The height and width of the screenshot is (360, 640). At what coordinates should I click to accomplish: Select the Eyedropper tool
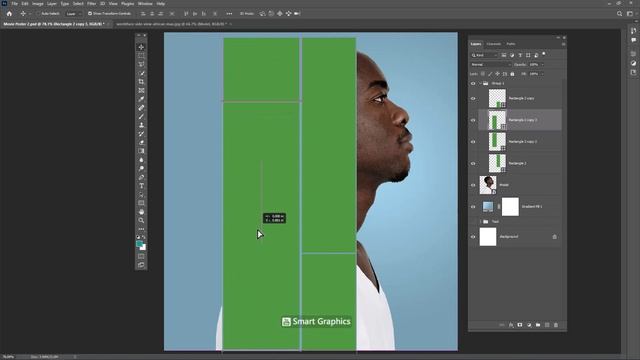[x=141, y=99]
